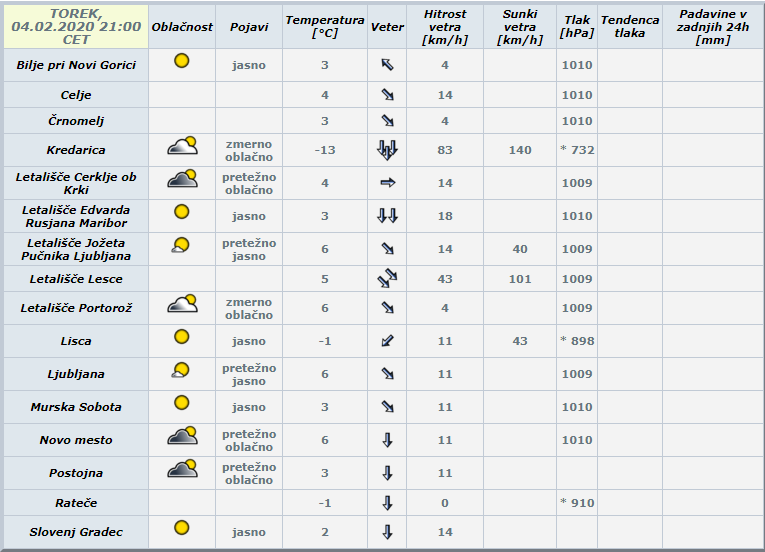Click the mostly clear icon for Letališče Jožeta Pučnika Ljubljana
Viewport: 765px width, 552px height.
[x=181, y=245]
